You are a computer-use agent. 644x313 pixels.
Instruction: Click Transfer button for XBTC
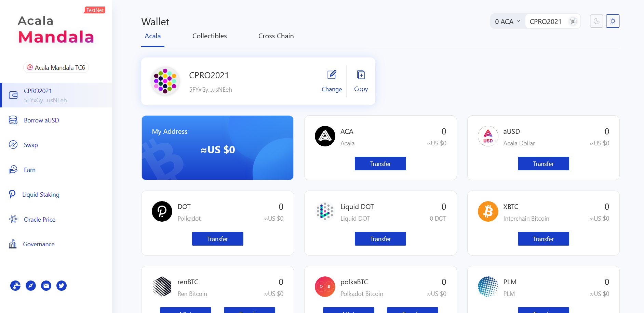click(544, 239)
